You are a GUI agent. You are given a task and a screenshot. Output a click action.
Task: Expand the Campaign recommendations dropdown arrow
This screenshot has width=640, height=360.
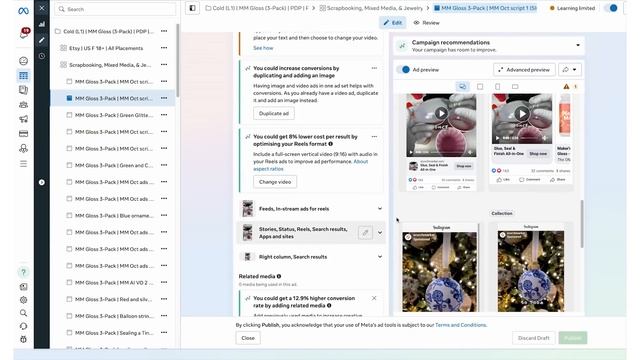pos(578,45)
